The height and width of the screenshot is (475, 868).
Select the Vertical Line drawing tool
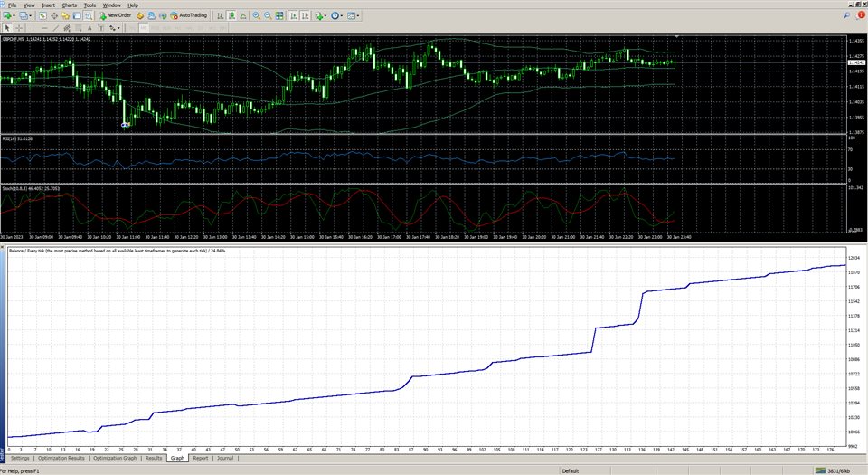click(33, 28)
